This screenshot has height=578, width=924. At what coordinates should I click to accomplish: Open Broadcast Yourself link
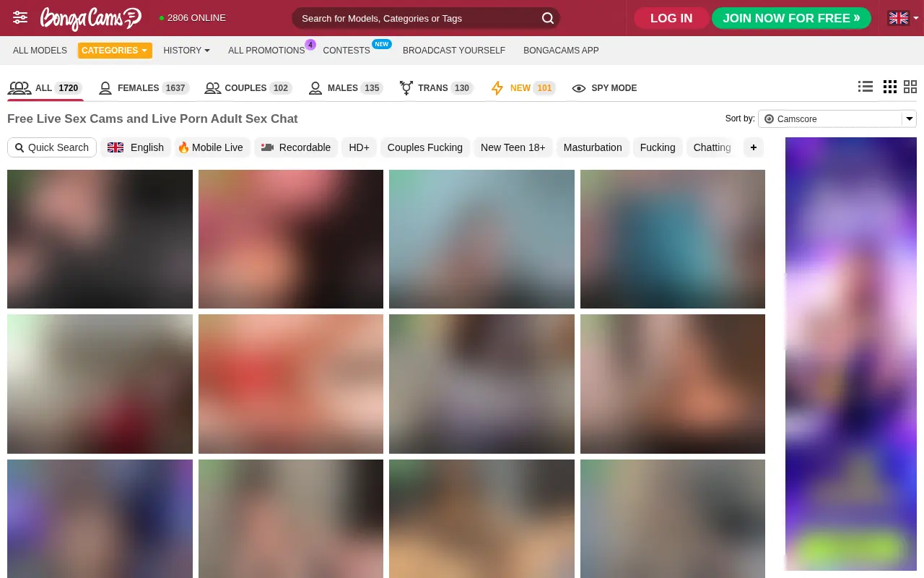click(454, 51)
